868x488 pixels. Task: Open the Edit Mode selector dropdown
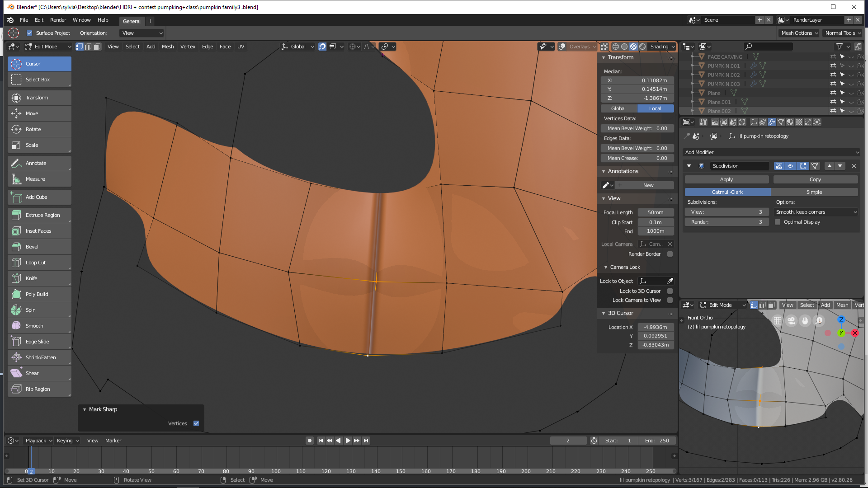48,47
